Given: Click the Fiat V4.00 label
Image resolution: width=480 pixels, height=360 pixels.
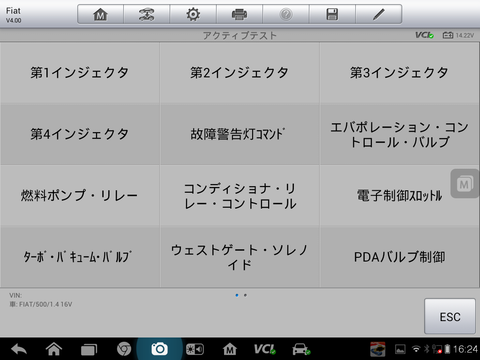Looking at the screenshot, I should click(x=13, y=15).
